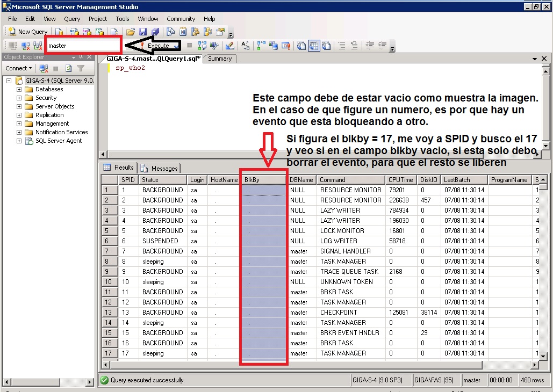Collapse the GIGA-S-4 server node

coord(9,81)
